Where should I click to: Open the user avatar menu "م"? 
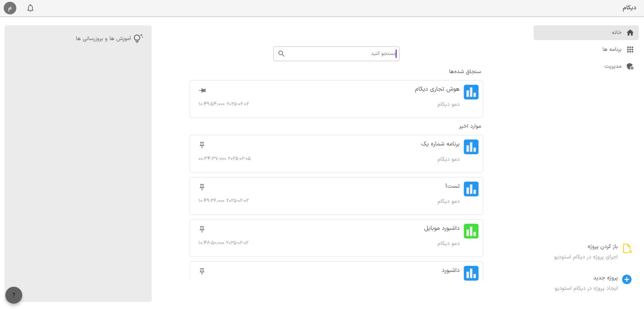tap(10, 8)
